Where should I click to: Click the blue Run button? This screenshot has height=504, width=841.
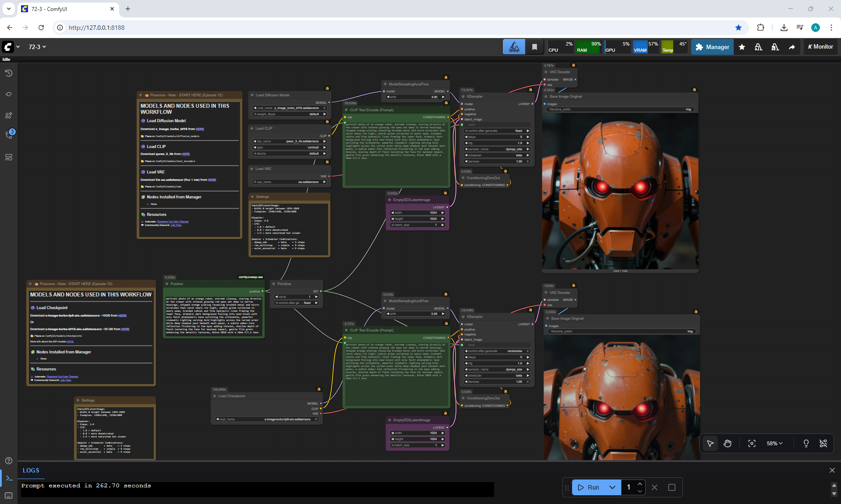point(589,487)
